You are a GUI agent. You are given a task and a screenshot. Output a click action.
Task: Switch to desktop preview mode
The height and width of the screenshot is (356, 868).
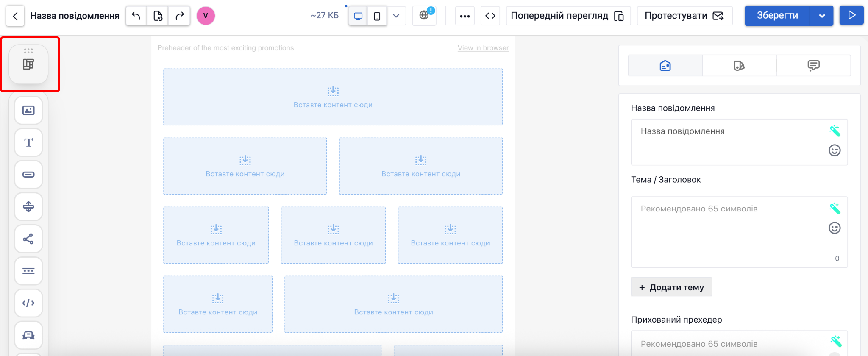click(358, 16)
